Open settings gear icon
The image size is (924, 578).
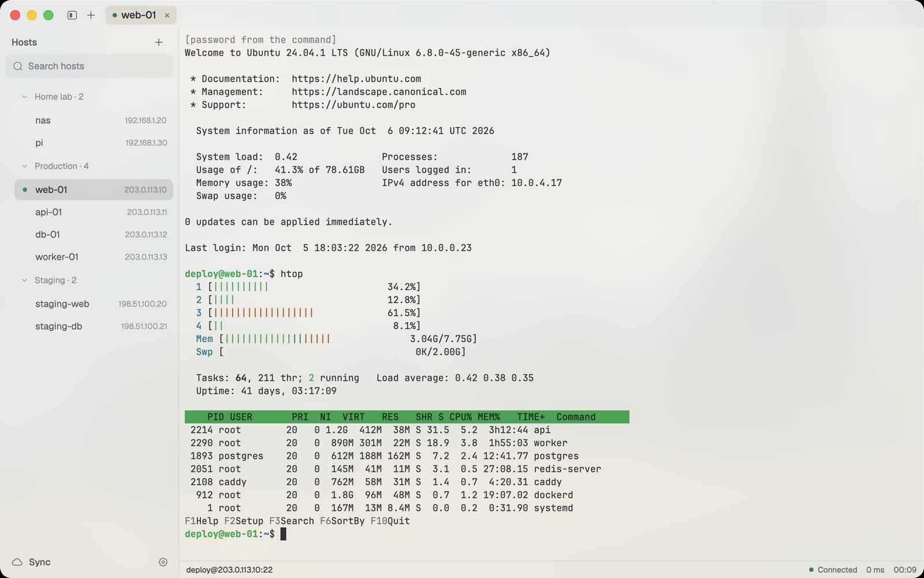click(163, 562)
